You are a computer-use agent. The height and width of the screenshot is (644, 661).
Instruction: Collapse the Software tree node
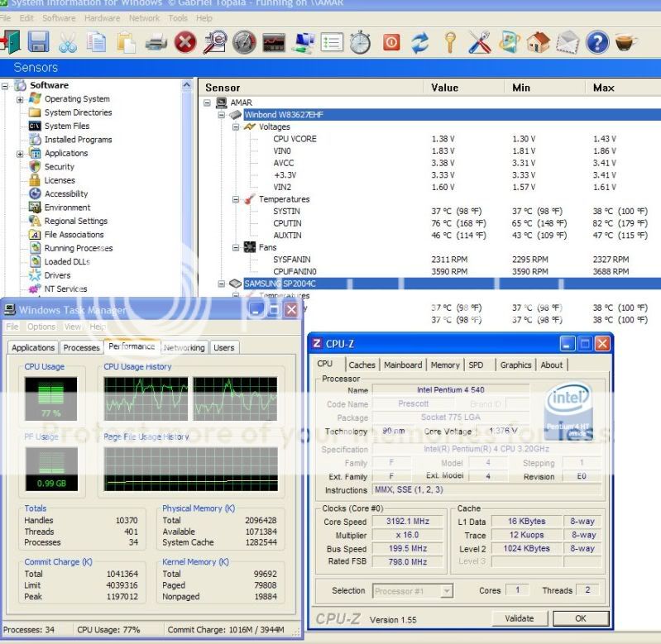click(x=5, y=86)
